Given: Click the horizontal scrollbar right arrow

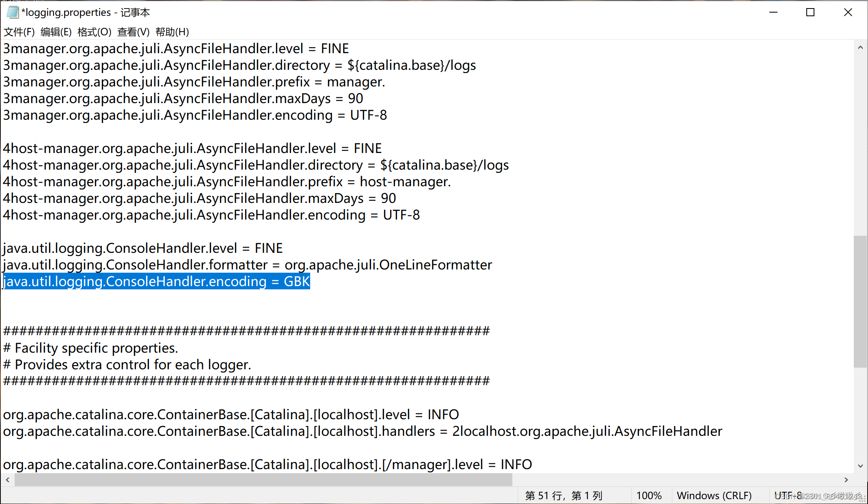Looking at the screenshot, I should 846,480.
